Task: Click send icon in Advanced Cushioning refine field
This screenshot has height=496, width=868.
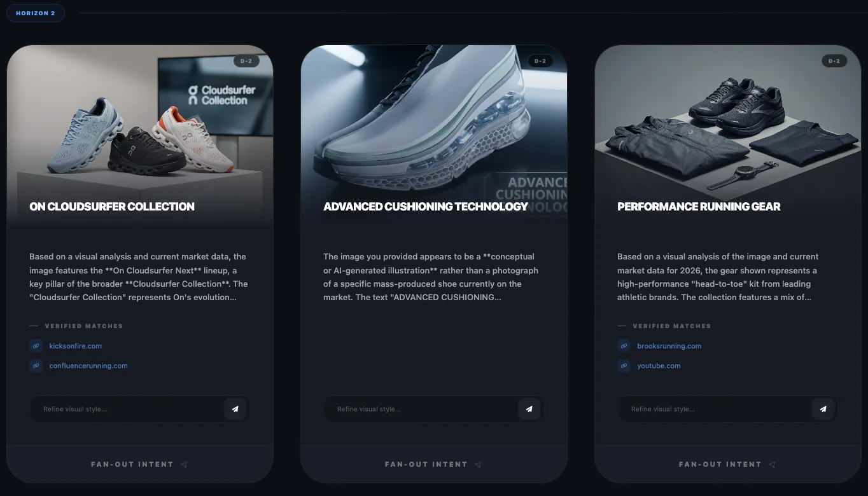Action: tap(529, 409)
